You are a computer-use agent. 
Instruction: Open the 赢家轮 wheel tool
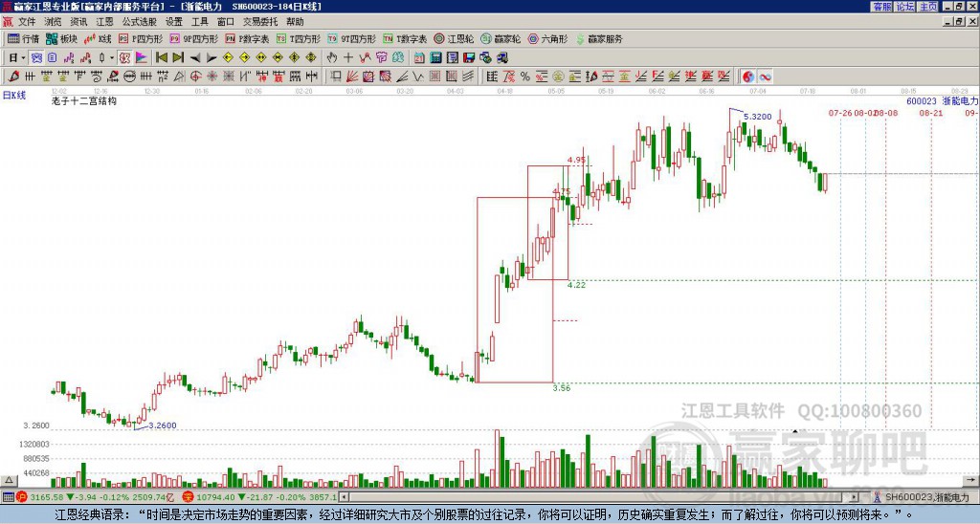pos(501,38)
